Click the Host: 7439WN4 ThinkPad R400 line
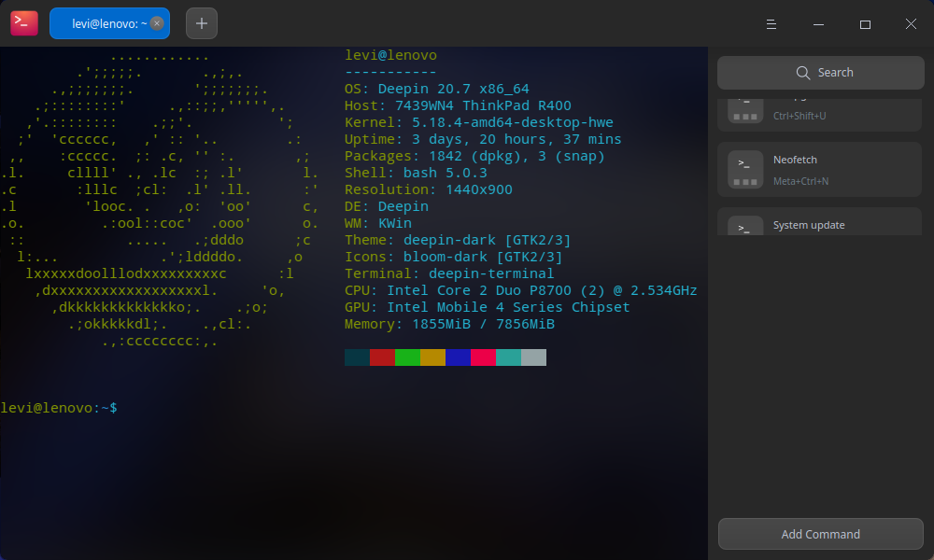The image size is (934, 560). (x=458, y=105)
